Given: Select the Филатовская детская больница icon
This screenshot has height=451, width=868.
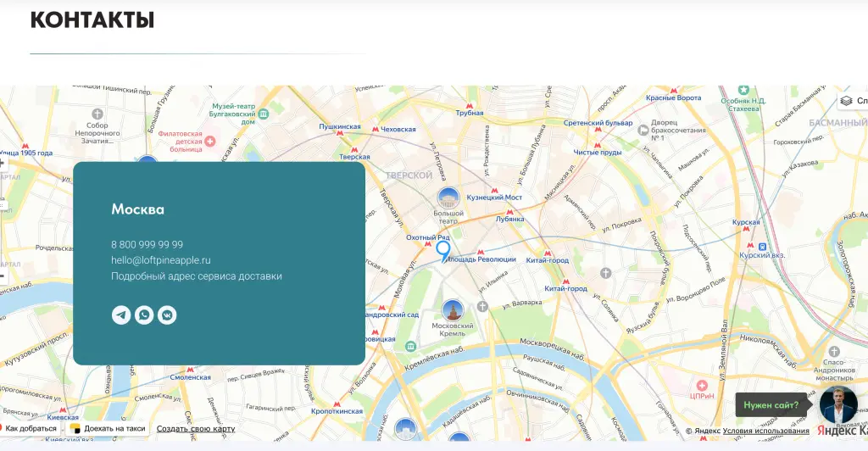Looking at the screenshot, I should [210, 141].
